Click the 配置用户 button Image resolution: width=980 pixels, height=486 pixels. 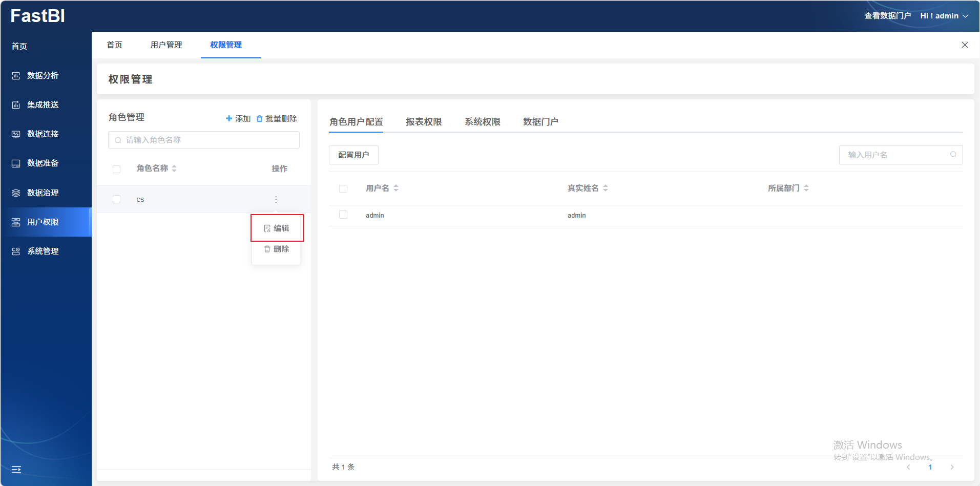pyautogui.click(x=353, y=155)
